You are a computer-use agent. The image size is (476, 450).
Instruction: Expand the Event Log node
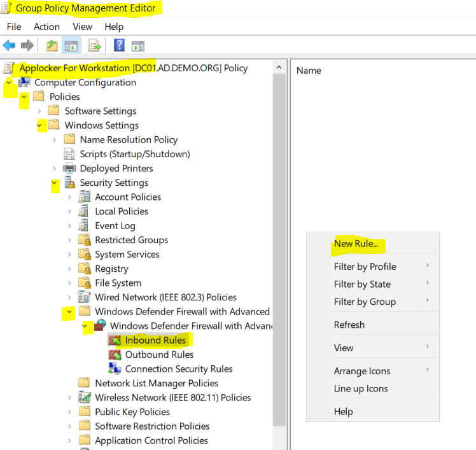pyautogui.click(x=69, y=225)
